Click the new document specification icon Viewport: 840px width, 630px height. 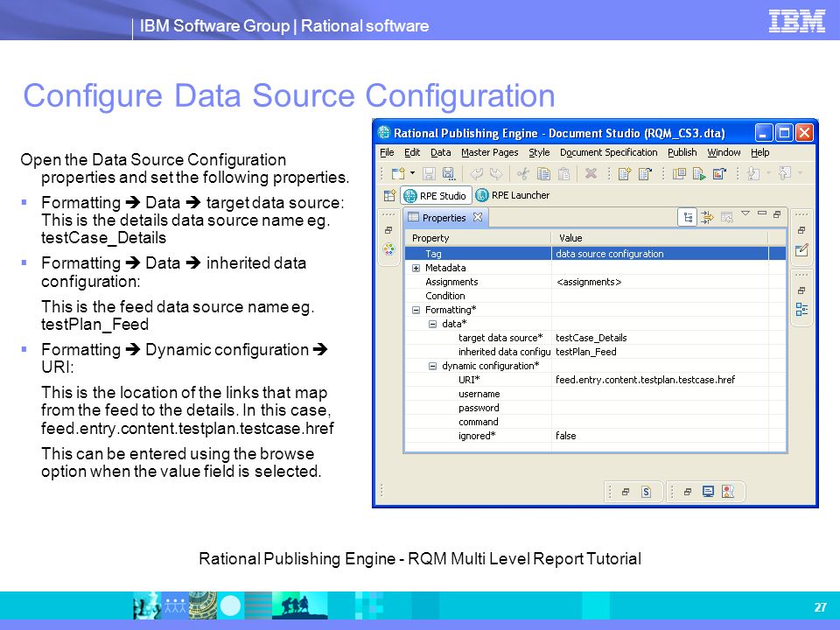(625, 173)
